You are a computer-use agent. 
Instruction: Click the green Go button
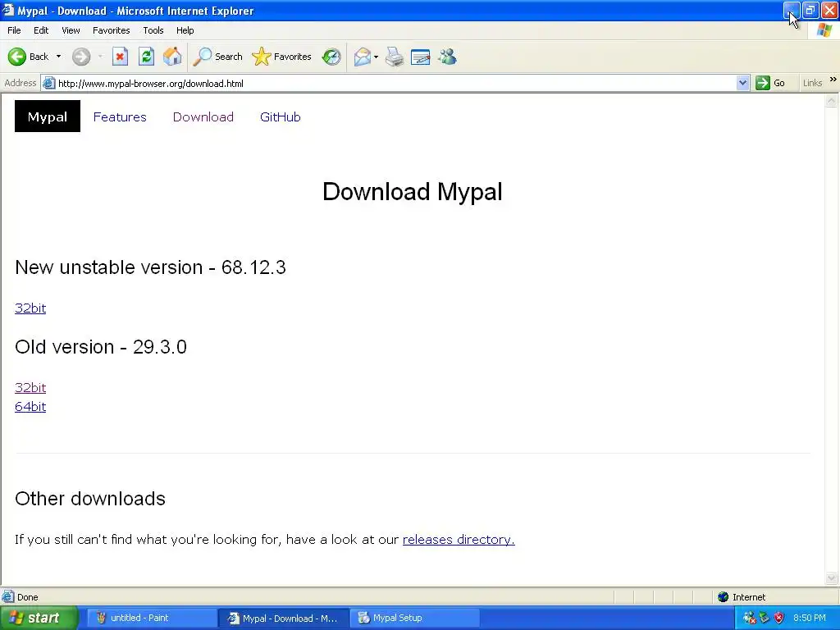(770, 83)
